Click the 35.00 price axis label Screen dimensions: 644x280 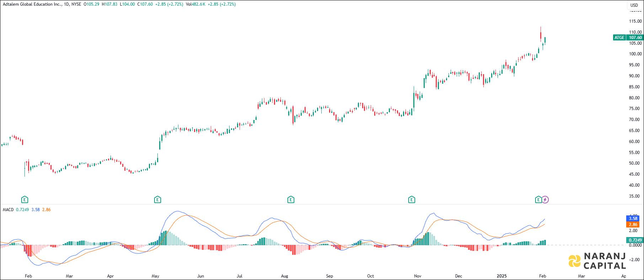coord(634,196)
